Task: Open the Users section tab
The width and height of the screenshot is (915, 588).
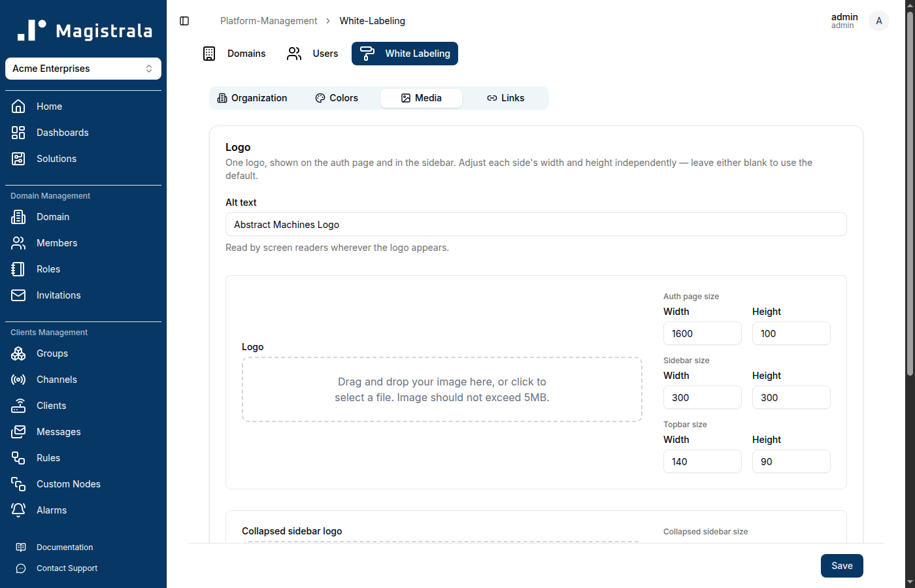Action: [312, 54]
